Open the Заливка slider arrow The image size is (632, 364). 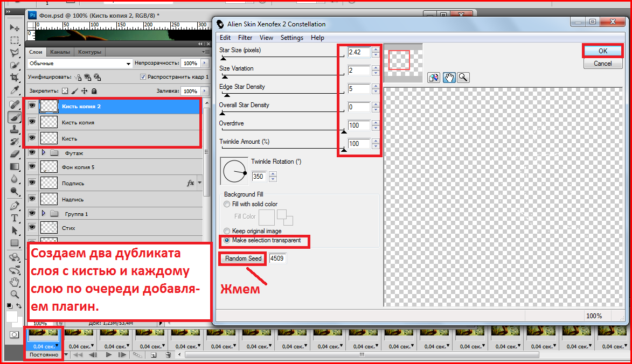pos(205,91)
